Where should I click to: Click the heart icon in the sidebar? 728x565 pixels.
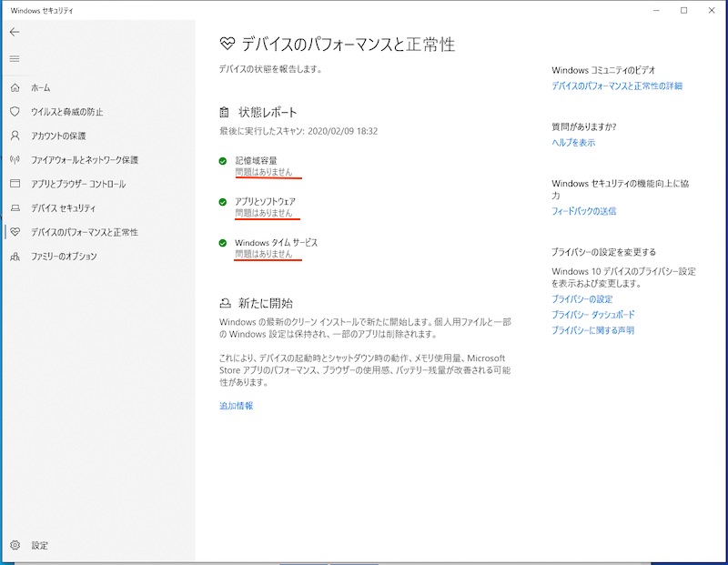(15, 232)
